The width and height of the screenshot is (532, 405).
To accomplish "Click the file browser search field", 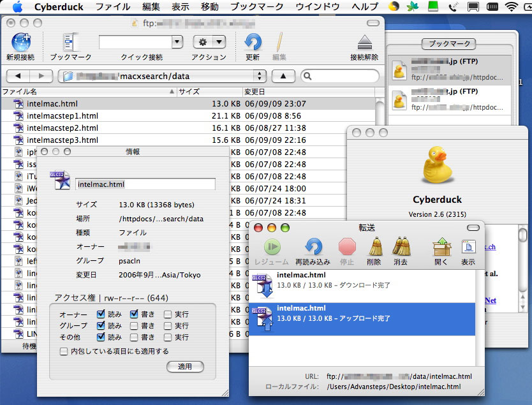I will pyautogui.click(x=343, y=77).
